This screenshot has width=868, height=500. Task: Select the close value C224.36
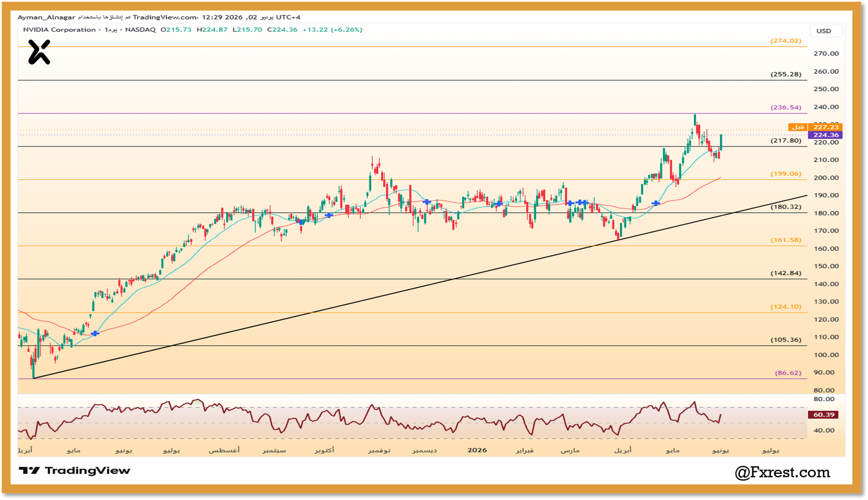click(x=283, y=30)
